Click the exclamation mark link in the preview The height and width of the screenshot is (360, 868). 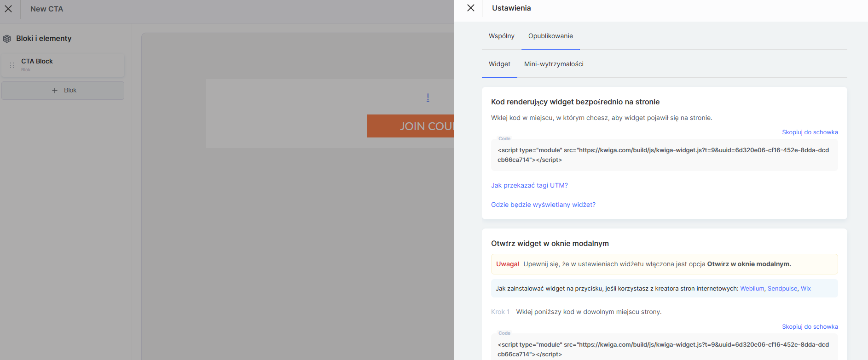pos(428,97)
